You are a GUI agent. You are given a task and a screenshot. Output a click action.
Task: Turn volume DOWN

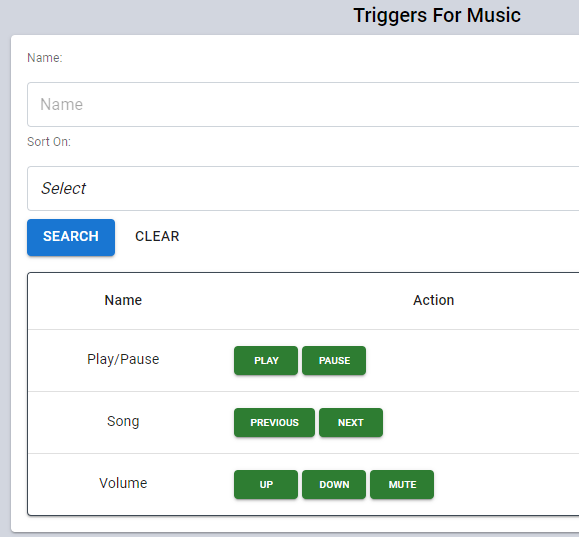(x=334, y=485)
